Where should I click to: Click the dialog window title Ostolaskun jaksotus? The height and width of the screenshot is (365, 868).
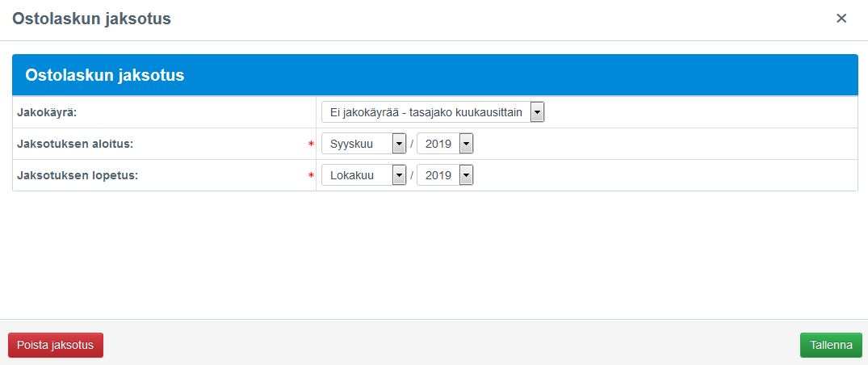[x=91, y=19]
